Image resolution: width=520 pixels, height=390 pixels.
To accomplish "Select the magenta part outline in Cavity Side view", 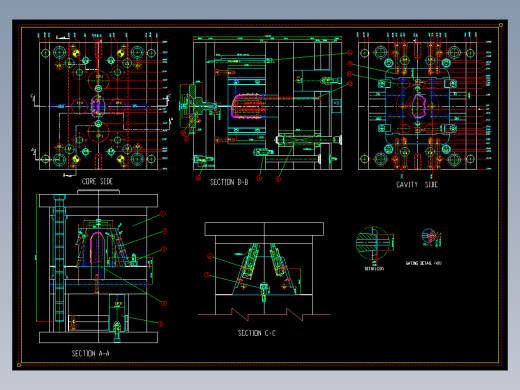I will tap(419, 106).
